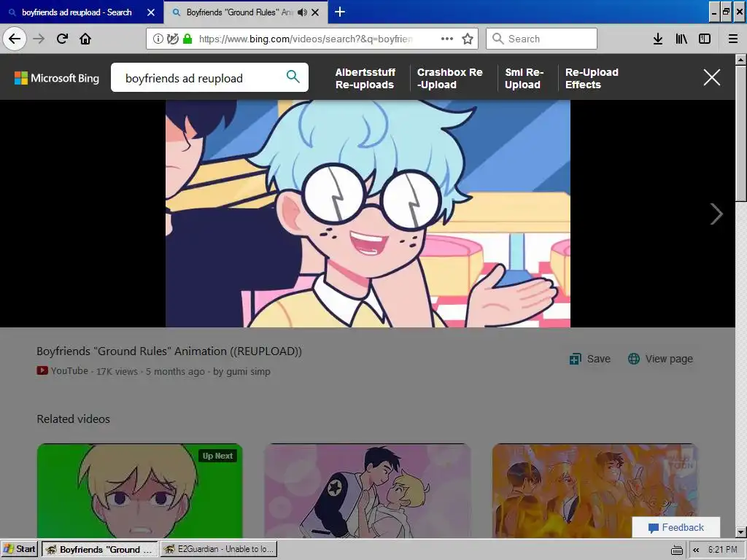Click the vertical scrollbar thumb
747x560 pixels.
(741, 133)
